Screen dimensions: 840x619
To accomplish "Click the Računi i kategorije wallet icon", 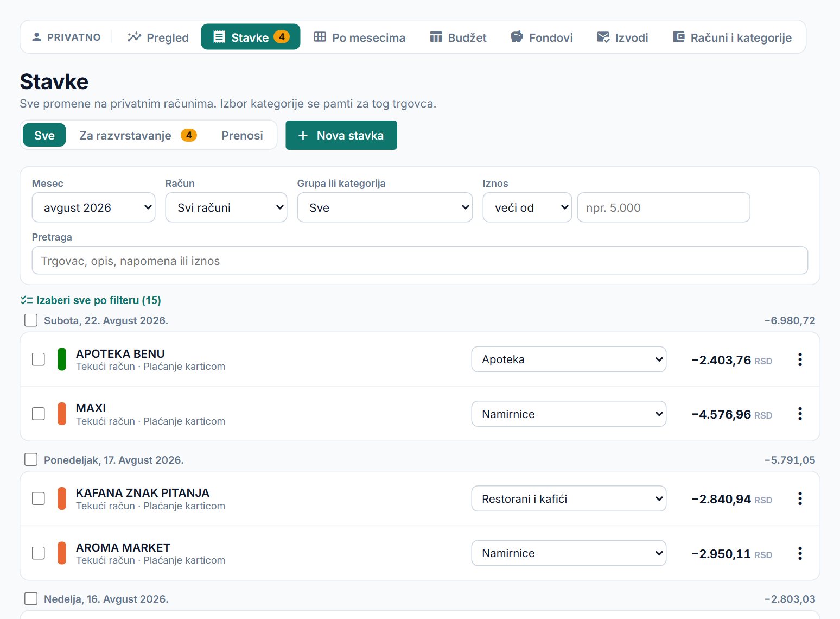I will coord(678,37).
